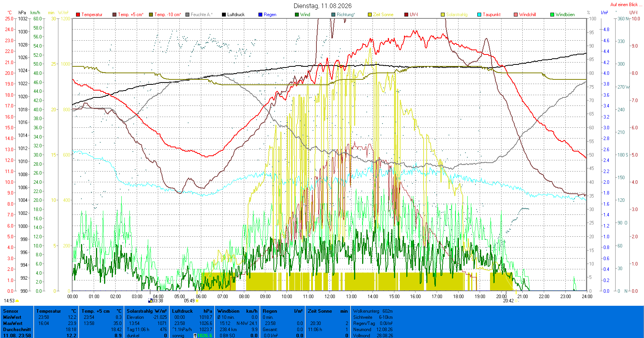Viewport: 644px width, 338px height.
Task: Click the sun icon beside 14:53
Action: [17, 301]
